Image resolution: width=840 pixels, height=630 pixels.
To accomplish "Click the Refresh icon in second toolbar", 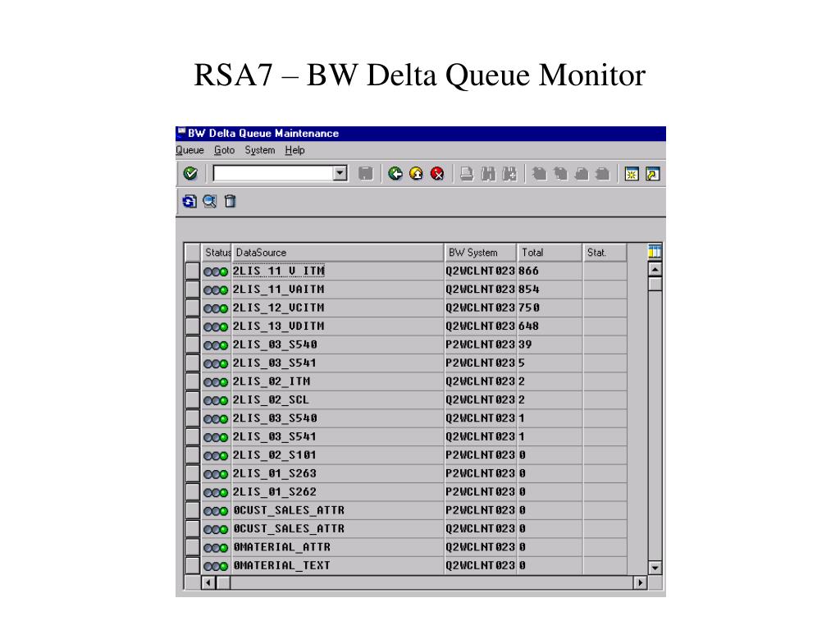I will pyautogui.click(x=189, y=202).
